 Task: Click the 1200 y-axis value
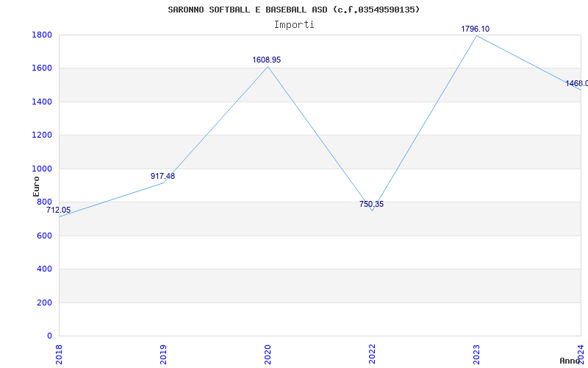(x=42, y=135)
